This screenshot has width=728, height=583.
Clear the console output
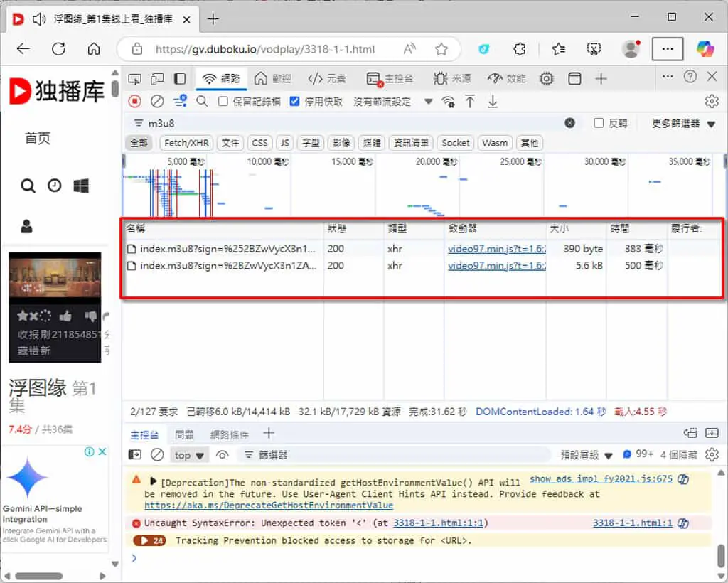click(157, 455)
